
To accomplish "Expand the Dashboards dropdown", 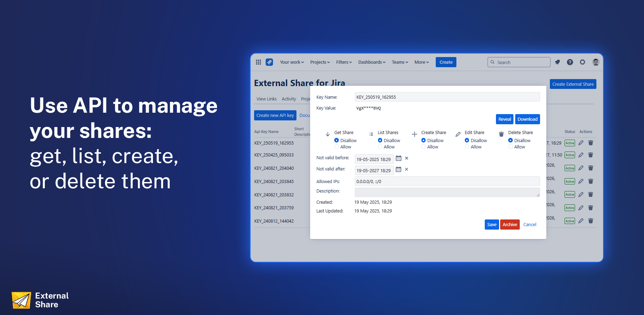I will click(x=372, y=62).
